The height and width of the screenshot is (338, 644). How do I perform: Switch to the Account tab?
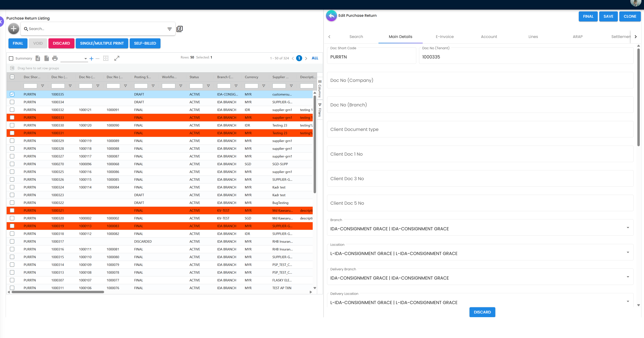point(489,37)
